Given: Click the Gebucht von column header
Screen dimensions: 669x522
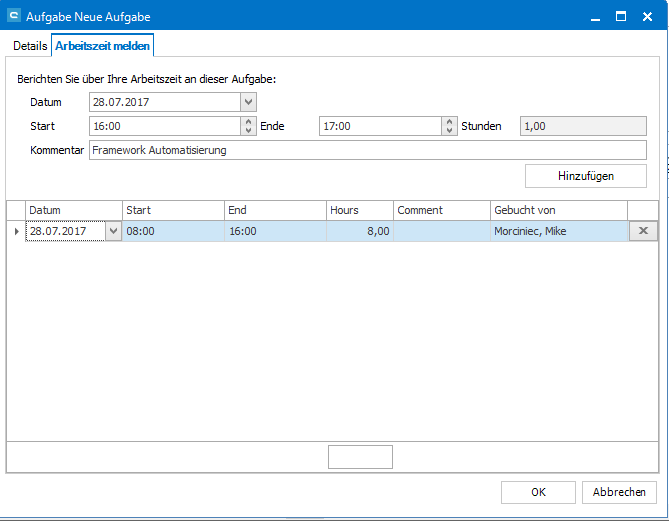Looking at the screenshot, I should (558, 210).
